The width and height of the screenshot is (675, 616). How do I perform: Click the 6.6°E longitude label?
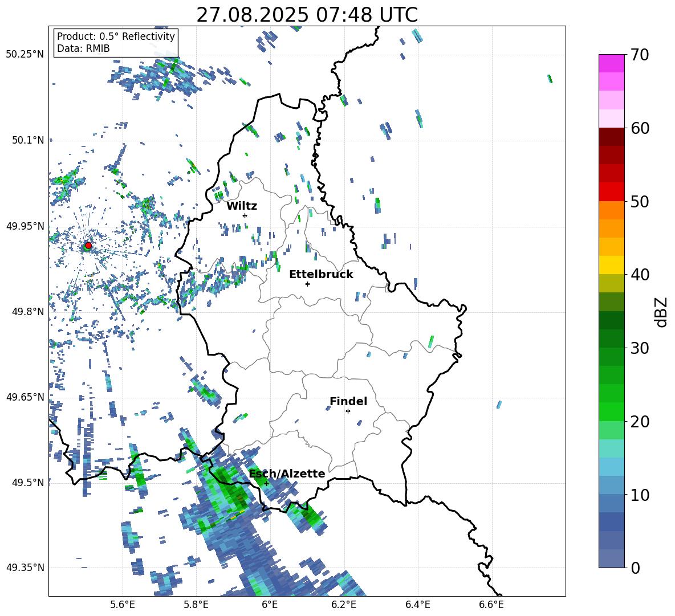[x=491, y=605]
